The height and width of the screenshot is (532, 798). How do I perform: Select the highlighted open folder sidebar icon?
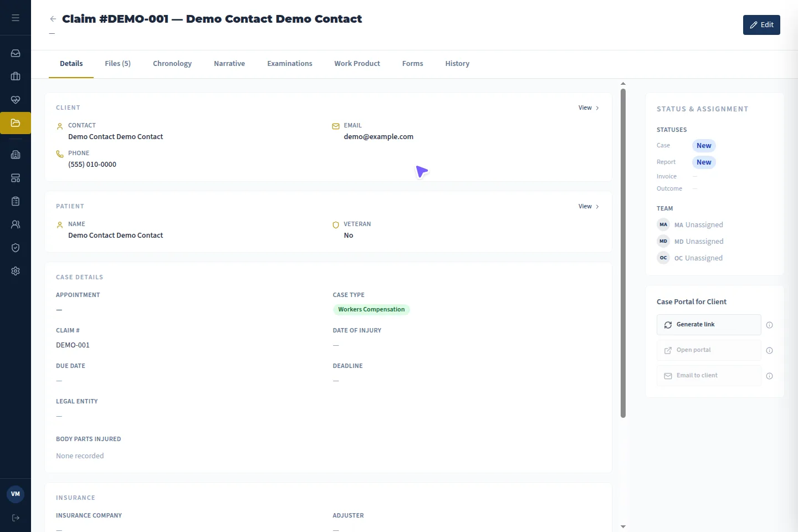pyautogui.click(x=16, y=123)
